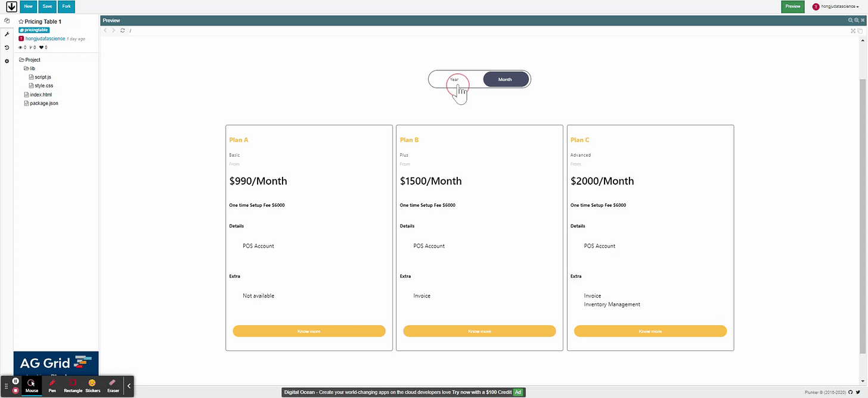868x398 pixels.
Task: Click the green Preview button
Action: (x=793, y=7)
